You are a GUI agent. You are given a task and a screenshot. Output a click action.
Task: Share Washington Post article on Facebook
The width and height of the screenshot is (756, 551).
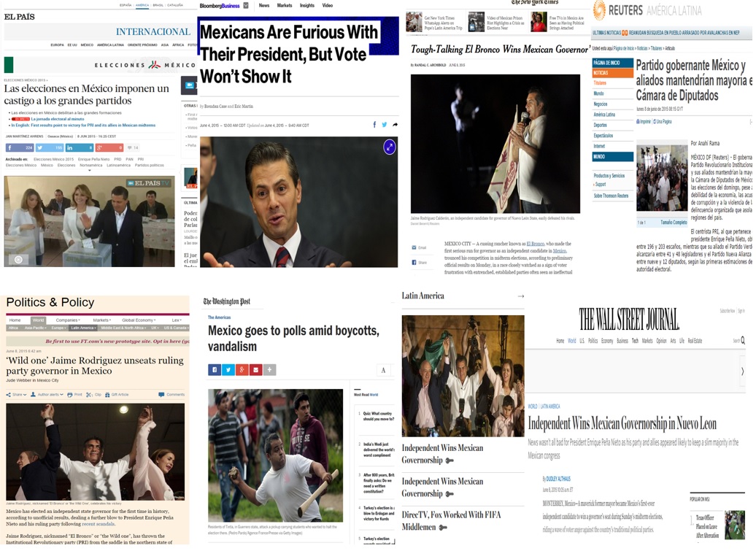(215, 370)
